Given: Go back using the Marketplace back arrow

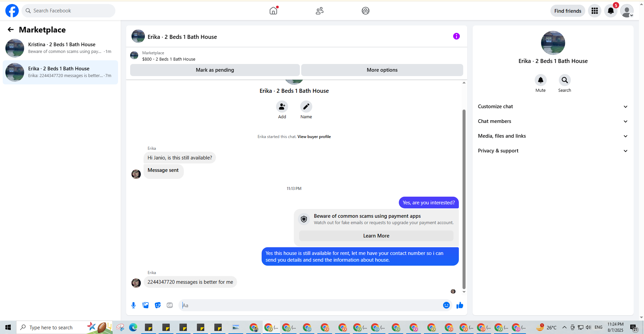Looking at the screenshot, I should pyautogui.click(x=11, y=30).
